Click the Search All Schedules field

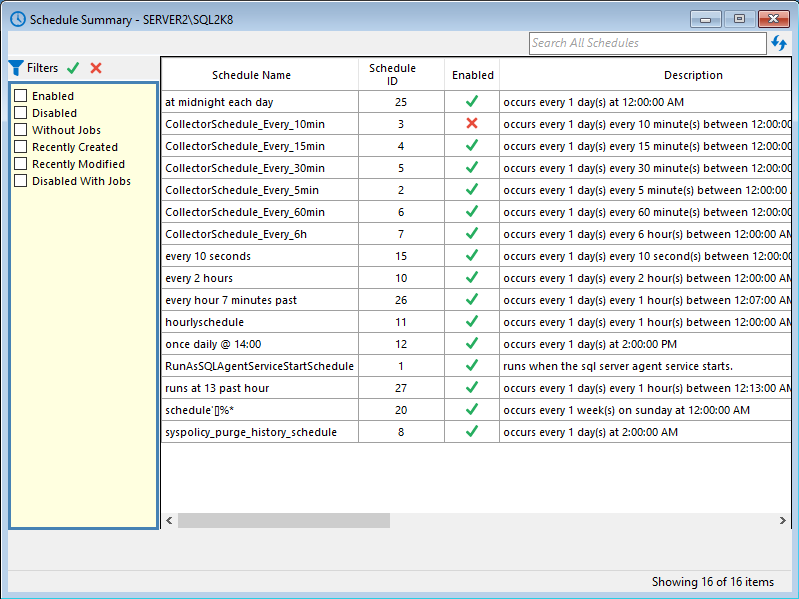click(x=648, y=43)
